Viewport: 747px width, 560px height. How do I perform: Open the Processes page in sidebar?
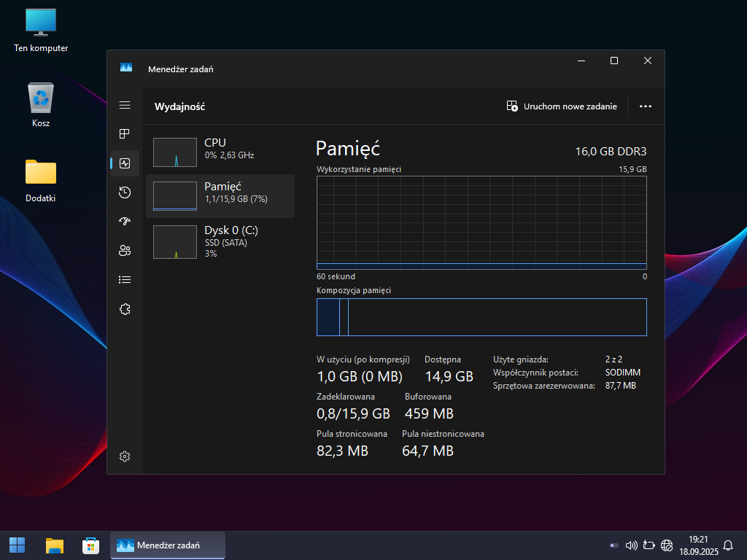pos(125,134)
